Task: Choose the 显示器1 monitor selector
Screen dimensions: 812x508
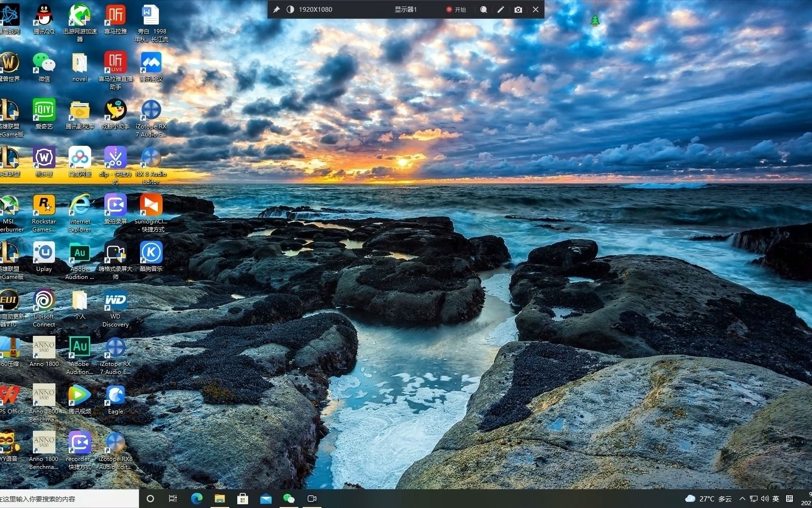Action: pos(406,9)
